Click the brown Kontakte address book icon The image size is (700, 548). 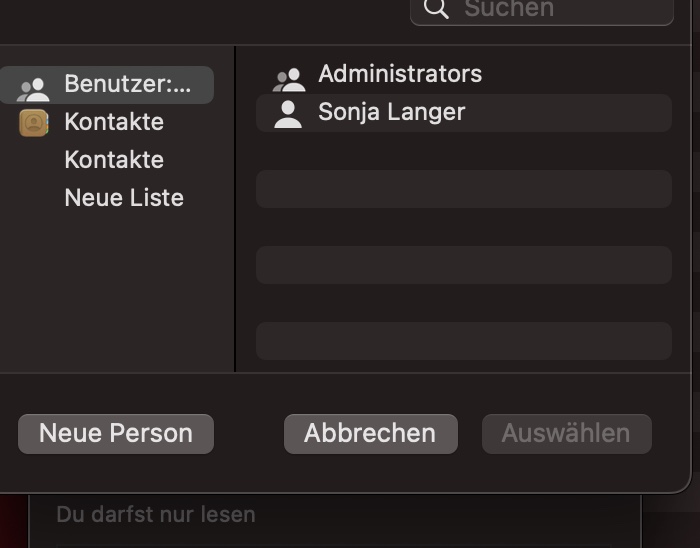click(x=33, y=123)
